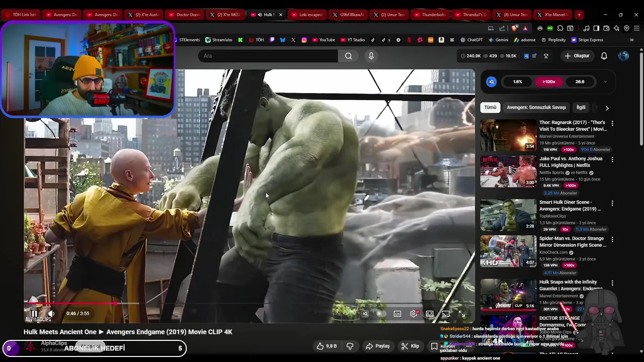Switch to Doctor Doom browser tab
This screenshot has height=362, width=644.
tap(184, 15)
